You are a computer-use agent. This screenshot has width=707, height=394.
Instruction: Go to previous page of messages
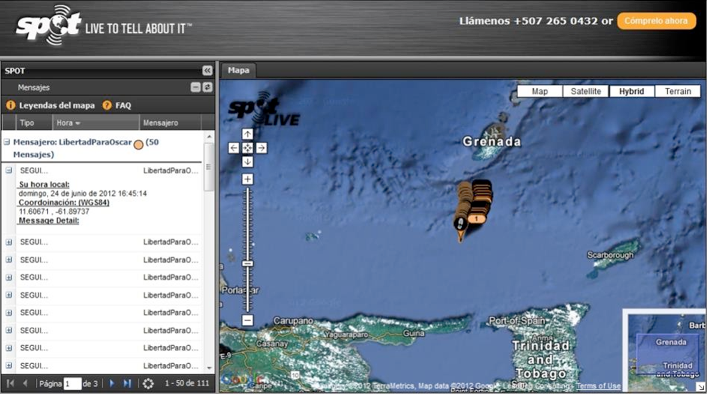click(x=25, y=384)
